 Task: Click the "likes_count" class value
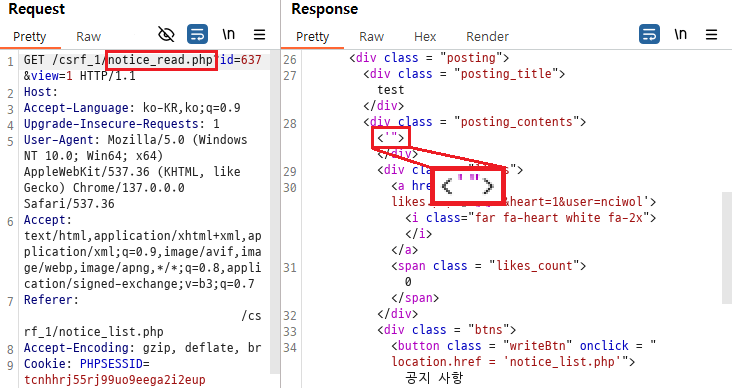[x=534, y=266]
